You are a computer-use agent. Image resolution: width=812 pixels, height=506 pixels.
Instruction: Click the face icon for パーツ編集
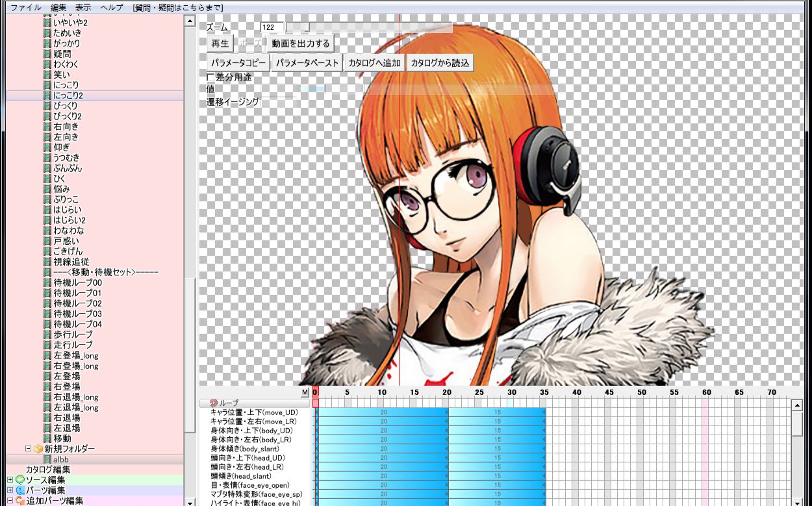tap(20, 490)
